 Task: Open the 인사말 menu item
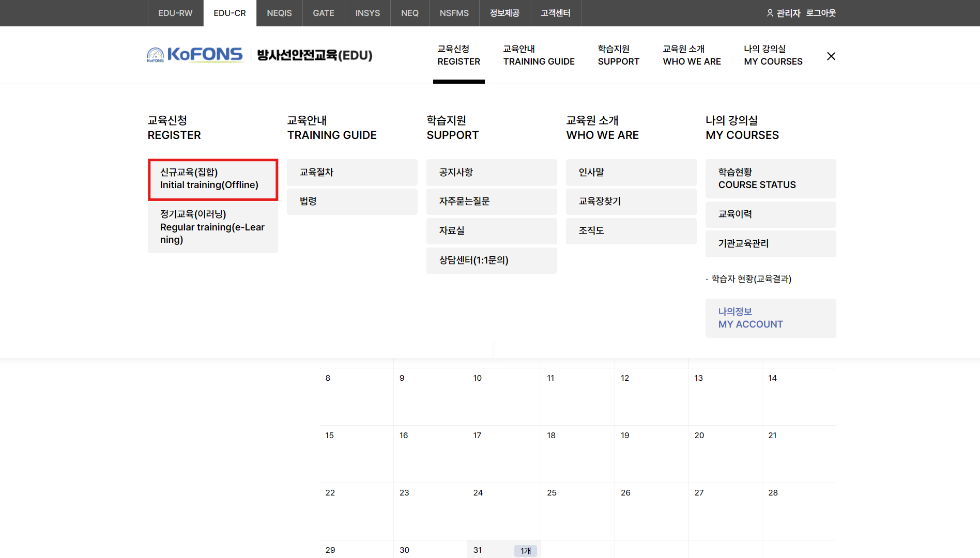(x=631, y=173)
